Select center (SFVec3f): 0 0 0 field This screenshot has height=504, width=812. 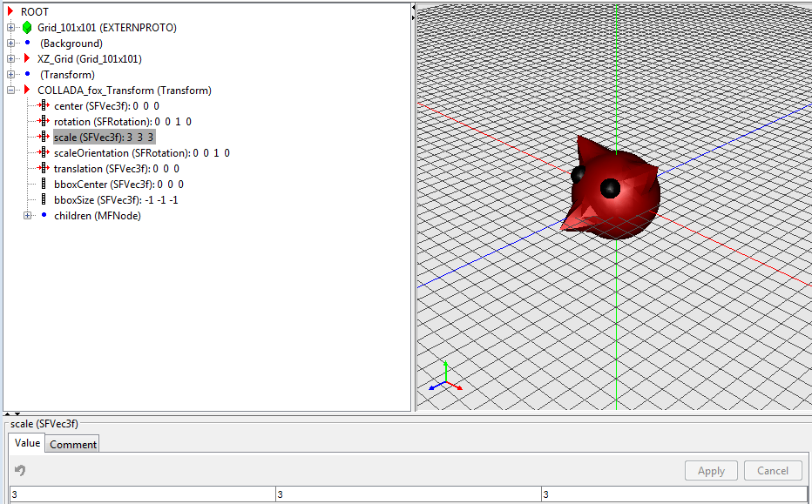[106, 105]
